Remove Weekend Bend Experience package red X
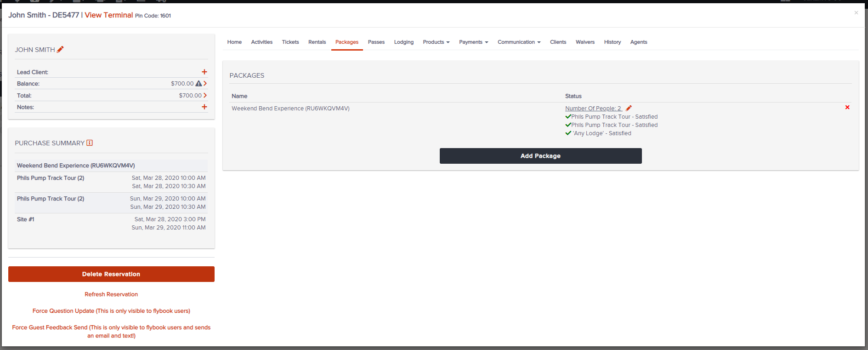 click(x=847, y=107)
